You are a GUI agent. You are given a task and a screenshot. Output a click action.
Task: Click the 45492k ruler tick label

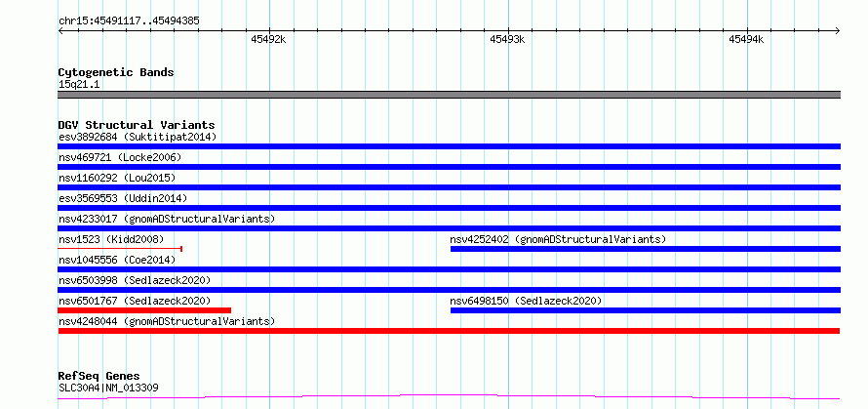coord(268,39)
